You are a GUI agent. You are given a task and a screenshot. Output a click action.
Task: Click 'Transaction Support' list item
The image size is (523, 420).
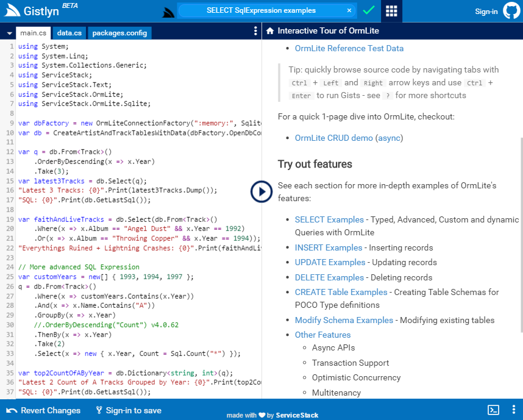pos(350,363)
